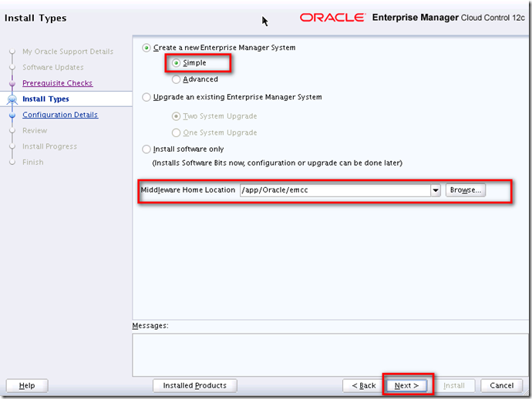
Task: Click the Messages: label
Action: [x=150, y=326]
